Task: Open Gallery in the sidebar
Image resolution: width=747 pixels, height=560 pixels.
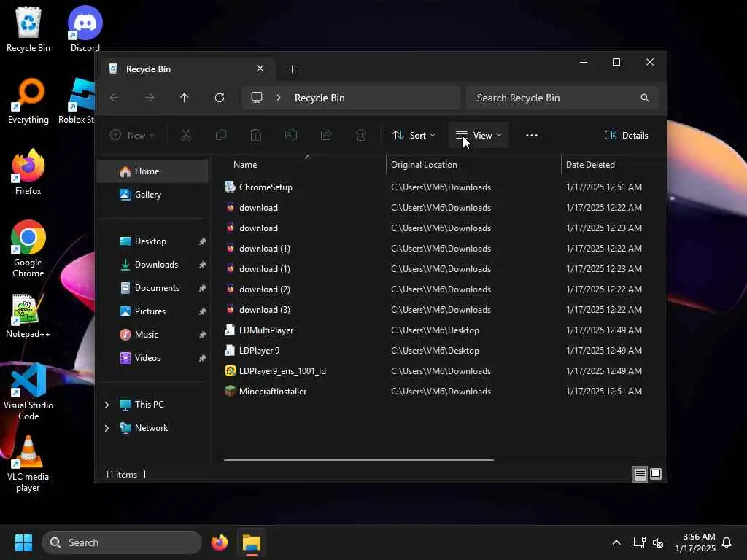Action: pyautogui.click(x=152, y=195)
